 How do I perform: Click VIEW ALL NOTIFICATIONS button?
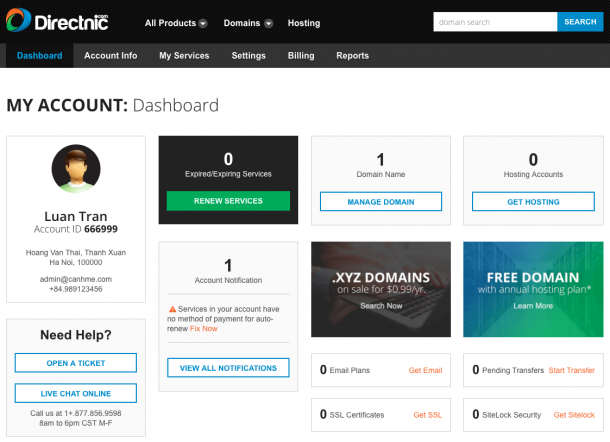point(228,368)
